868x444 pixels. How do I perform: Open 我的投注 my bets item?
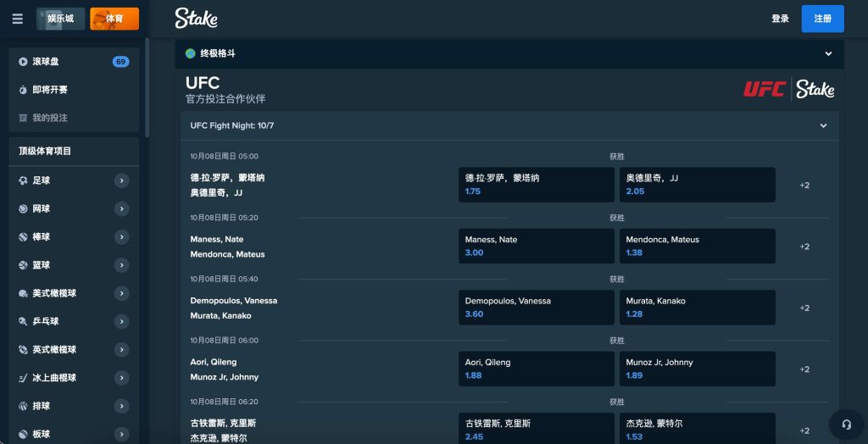(75, 118)
